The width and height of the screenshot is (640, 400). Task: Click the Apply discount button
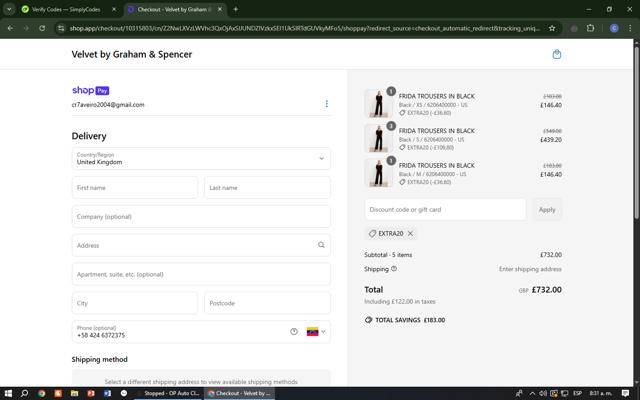(547, 209)
